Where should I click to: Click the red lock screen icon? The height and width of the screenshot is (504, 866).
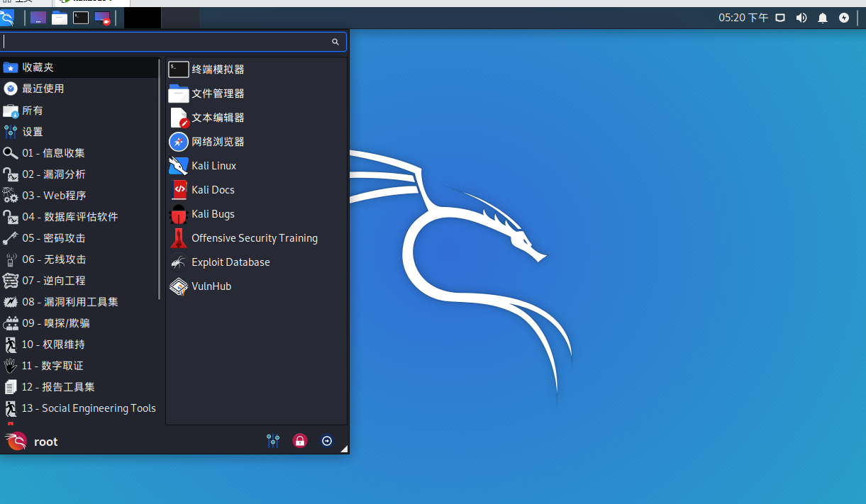point(300,441)
